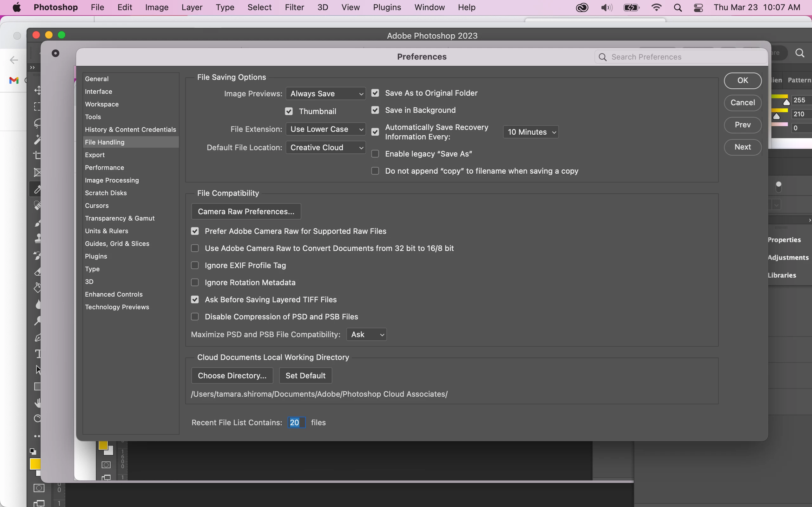Check Ignore EXIF Profile Tag

[x=195, y=266]
